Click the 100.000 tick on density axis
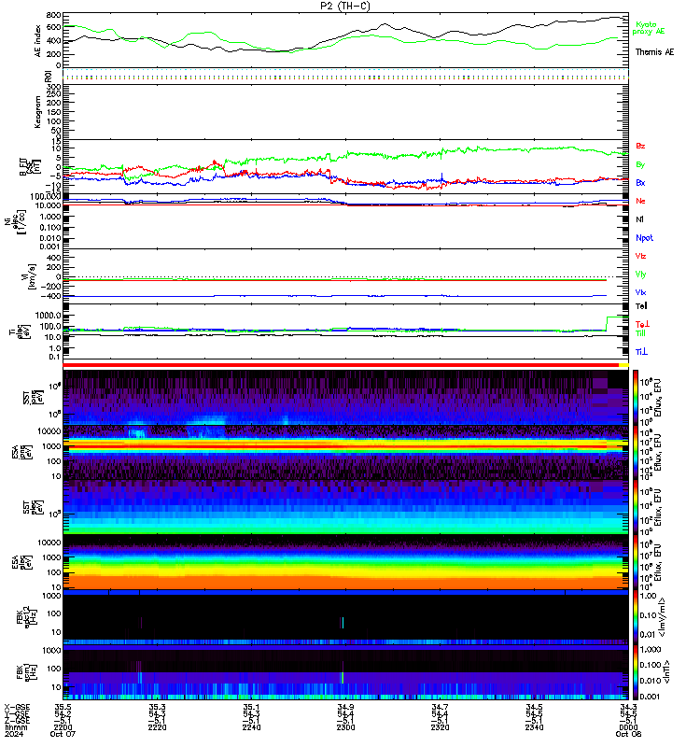700x747 pixels. click(x=45, y=197)
